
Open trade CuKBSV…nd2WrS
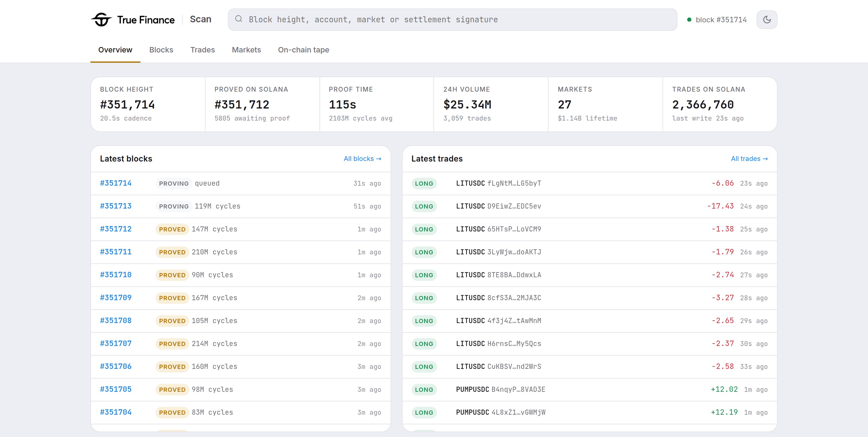[589, 367]
